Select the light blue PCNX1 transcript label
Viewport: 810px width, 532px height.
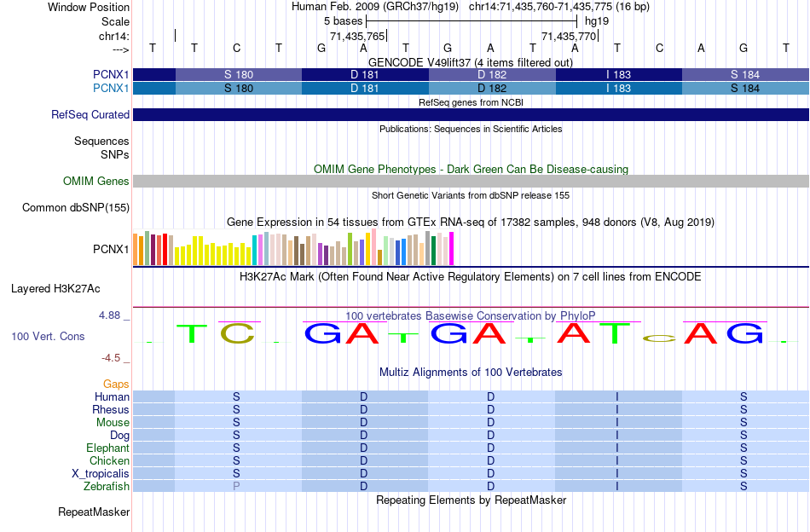coord(111,89)
